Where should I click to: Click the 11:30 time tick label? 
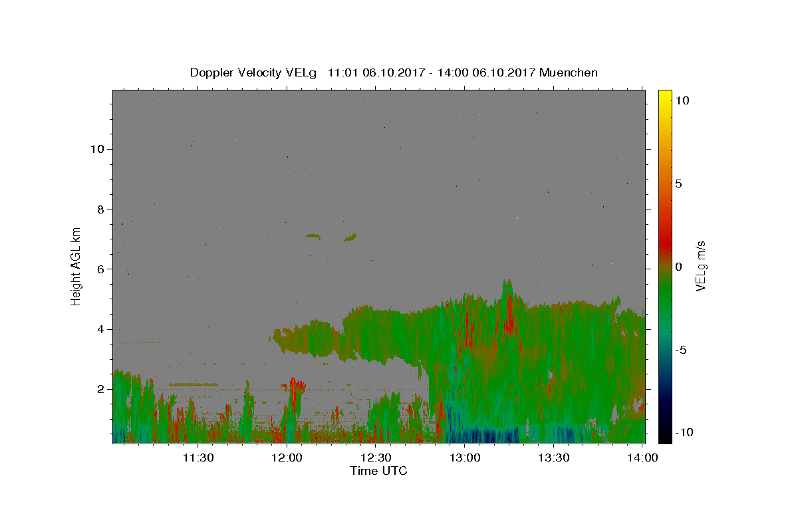pos(198,457)
